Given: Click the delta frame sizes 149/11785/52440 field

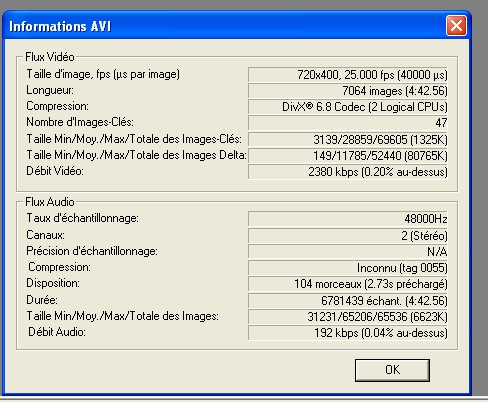Looking at the screenshot, I should tap(348, 155).
